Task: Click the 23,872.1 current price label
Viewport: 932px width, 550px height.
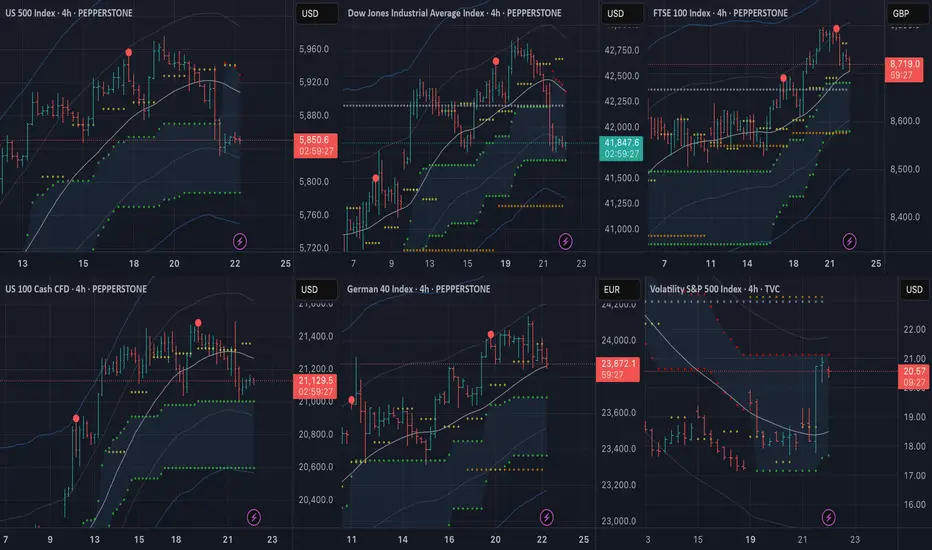Action: [x=618, y=369]
